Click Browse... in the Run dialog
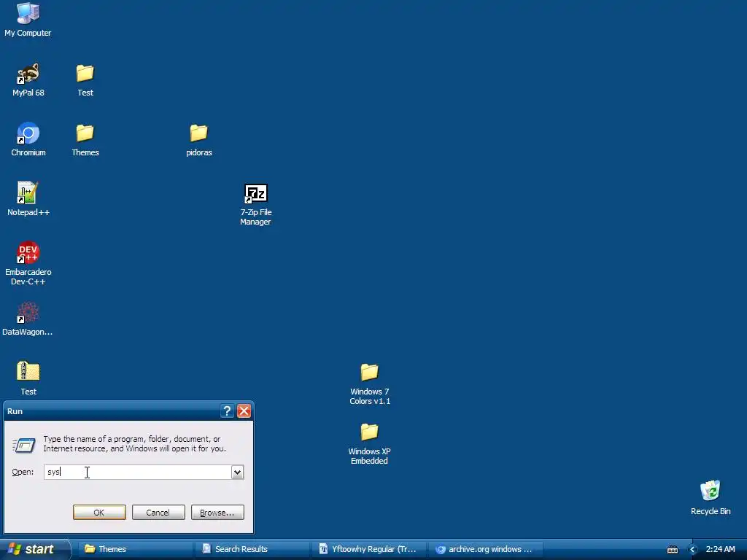Viewport: 747px width, 560px height. coord(217,513)
